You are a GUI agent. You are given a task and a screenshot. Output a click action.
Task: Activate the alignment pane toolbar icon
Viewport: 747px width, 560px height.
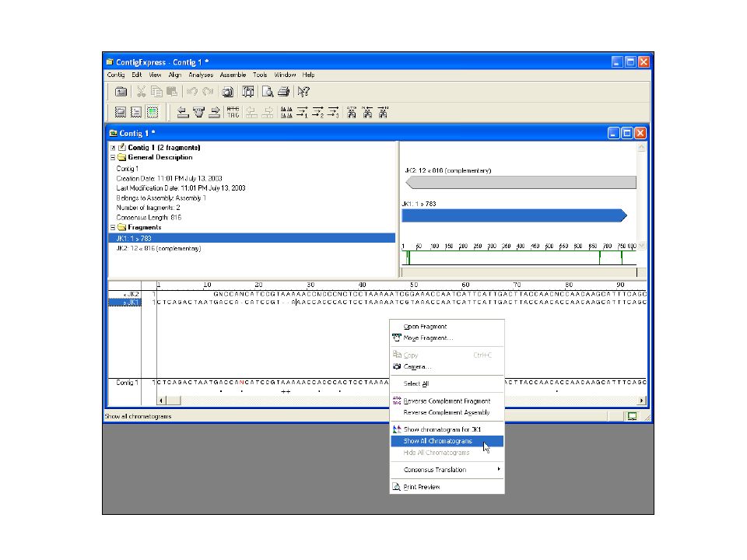(153, 112)
